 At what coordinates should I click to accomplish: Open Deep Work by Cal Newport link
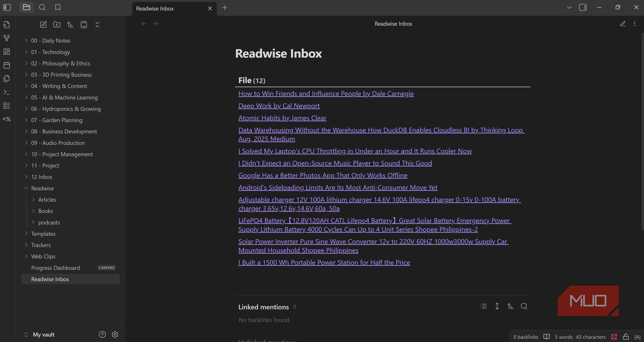[279, 106]
